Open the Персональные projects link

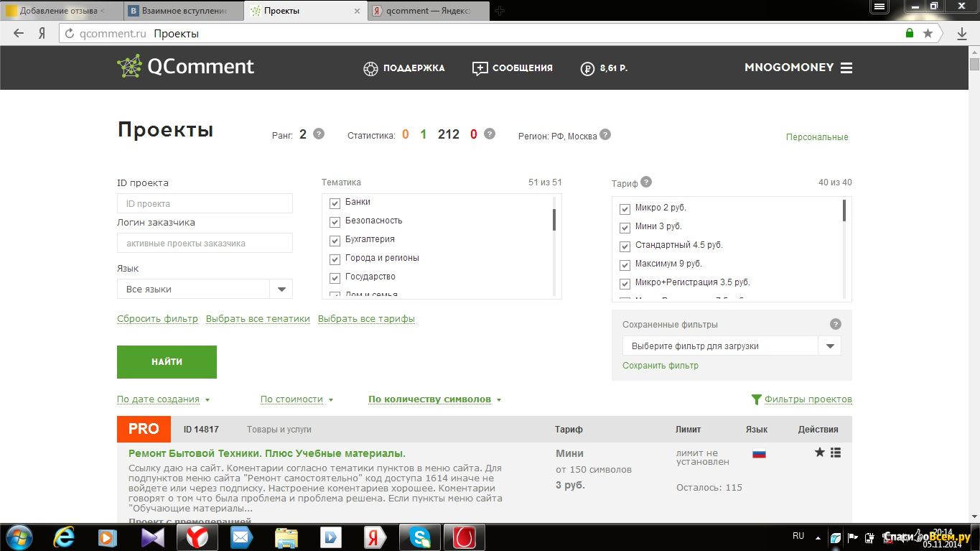[x=817, y=136]
